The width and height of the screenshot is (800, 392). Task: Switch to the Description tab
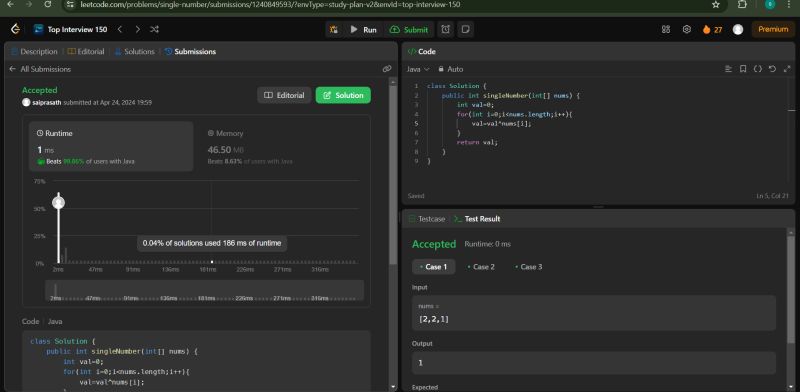(x=34, y=52)
